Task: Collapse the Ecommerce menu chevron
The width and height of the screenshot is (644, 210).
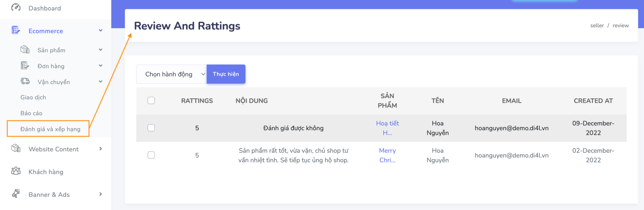Action: click(x=101, y=31)
